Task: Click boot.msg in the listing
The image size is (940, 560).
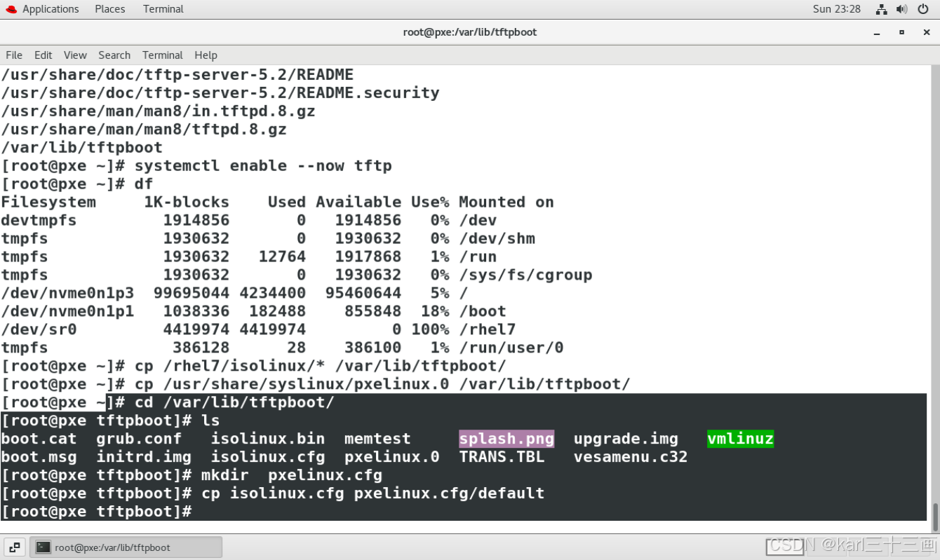Action: 39,457
